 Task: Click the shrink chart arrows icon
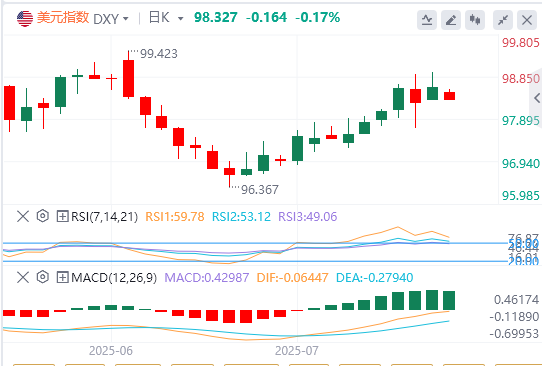pos(503,20)
